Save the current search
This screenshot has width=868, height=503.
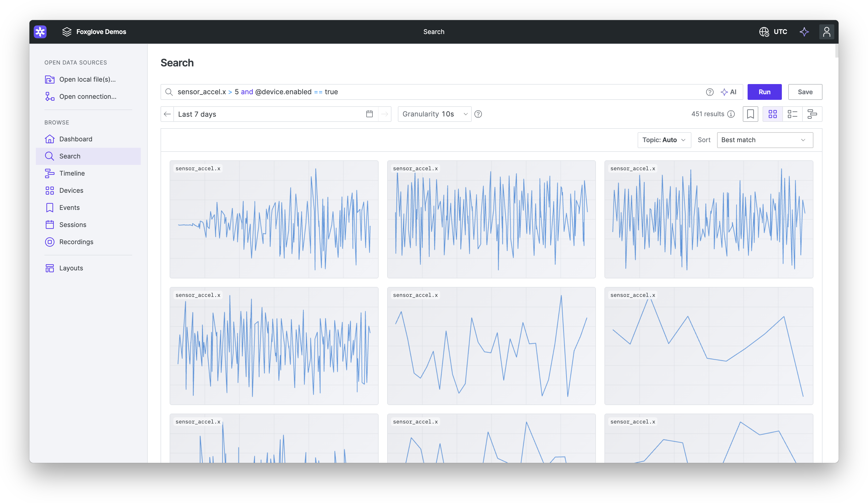click(805, 92)
